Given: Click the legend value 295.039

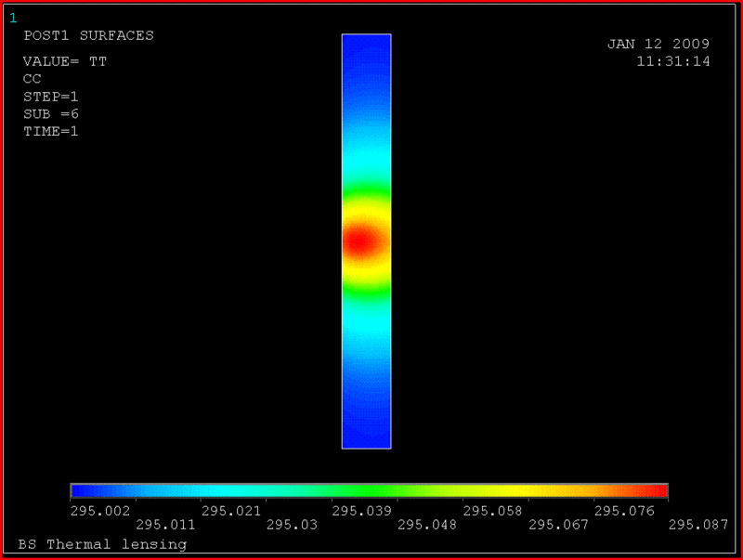Looking at the screenshot, I should pyautogui.click(x=362, y=511).
